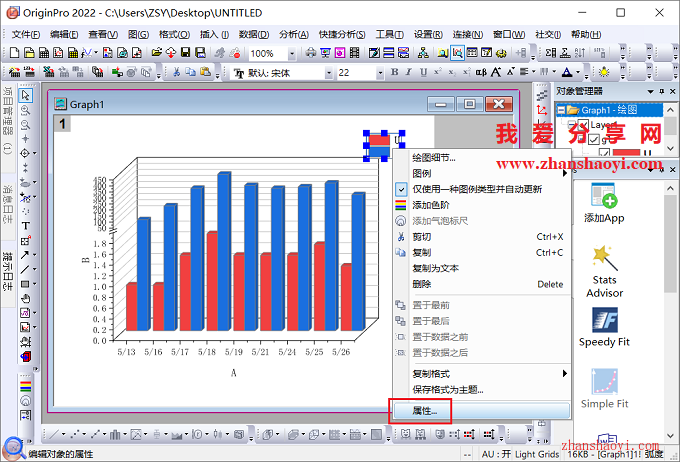Select the Pan hand tool
This screenshot has width=680, height=462.
(x=26, y=298)
